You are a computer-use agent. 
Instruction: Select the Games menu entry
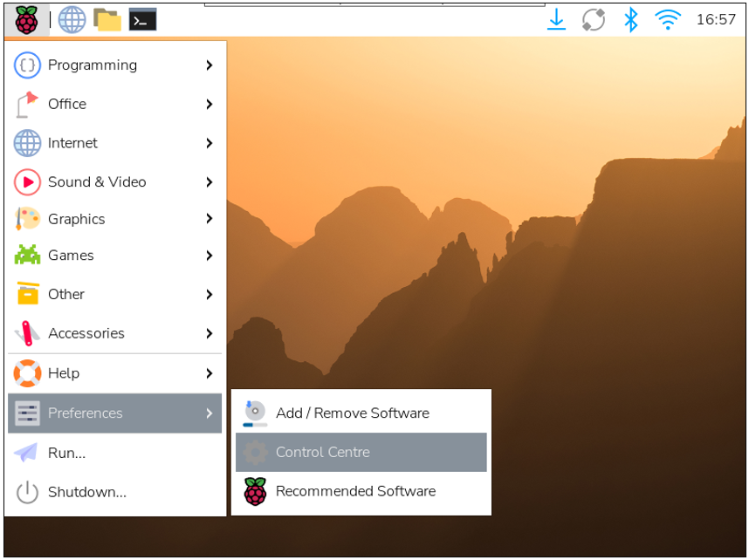[x=114, y=256]
